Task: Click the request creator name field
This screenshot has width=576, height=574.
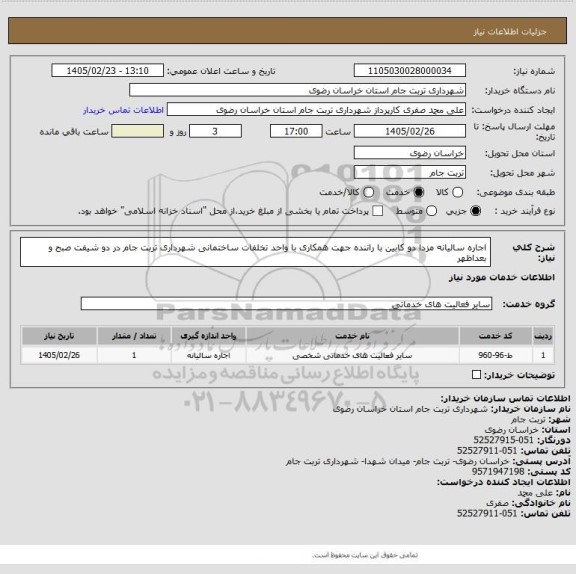Action: (316, 110)
